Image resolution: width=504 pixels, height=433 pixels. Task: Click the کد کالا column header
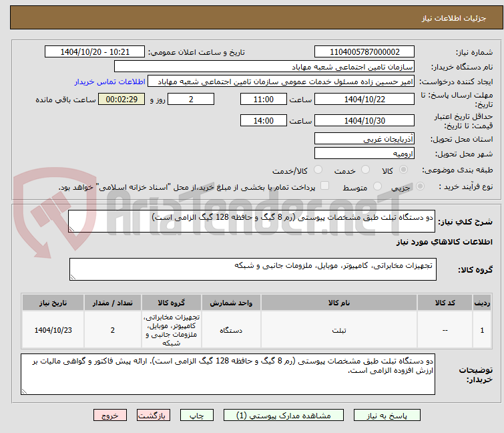(x=445, y=303)
